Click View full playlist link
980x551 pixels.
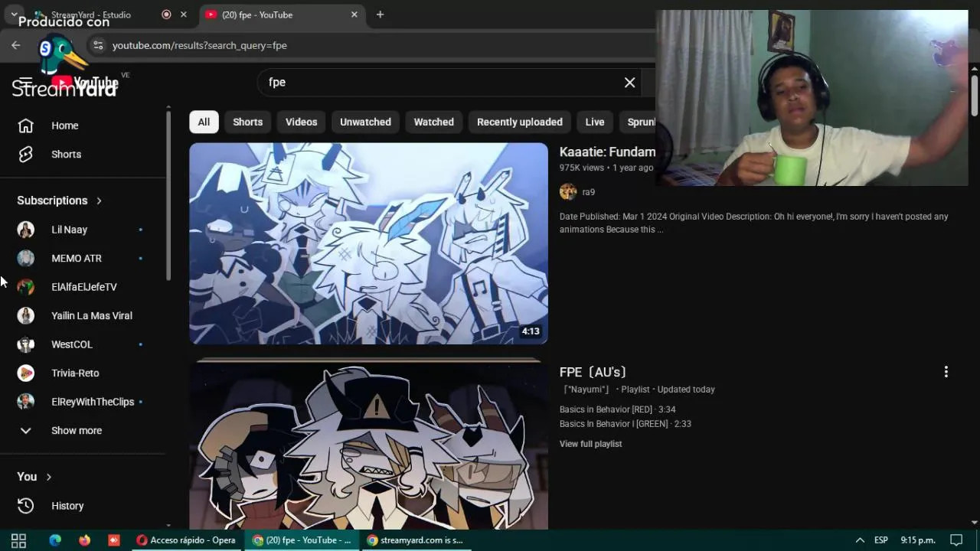click(590, 444)
